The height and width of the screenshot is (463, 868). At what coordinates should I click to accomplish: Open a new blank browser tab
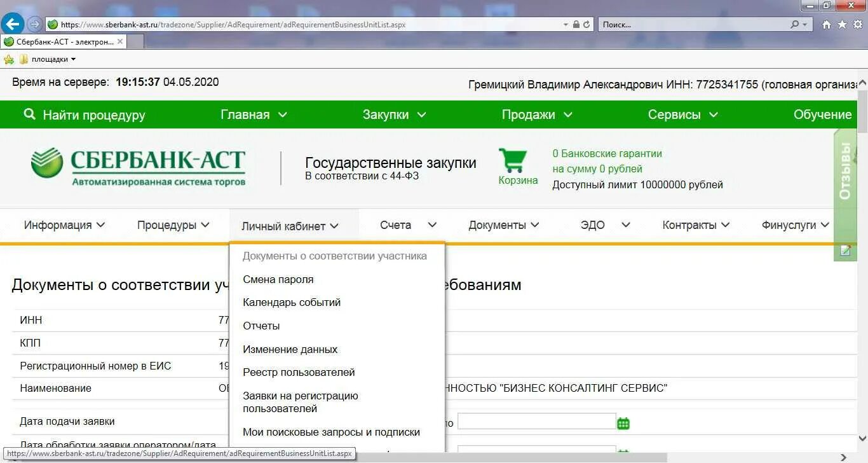pos(135,41)
